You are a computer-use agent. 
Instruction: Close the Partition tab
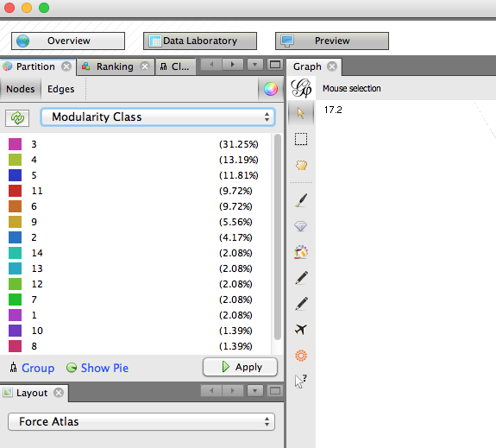[66, 66]
